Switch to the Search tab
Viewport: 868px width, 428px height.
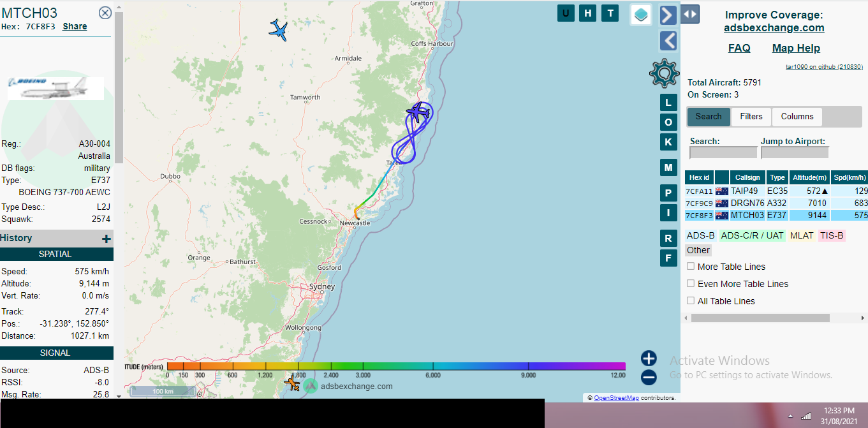coord(709,117)
